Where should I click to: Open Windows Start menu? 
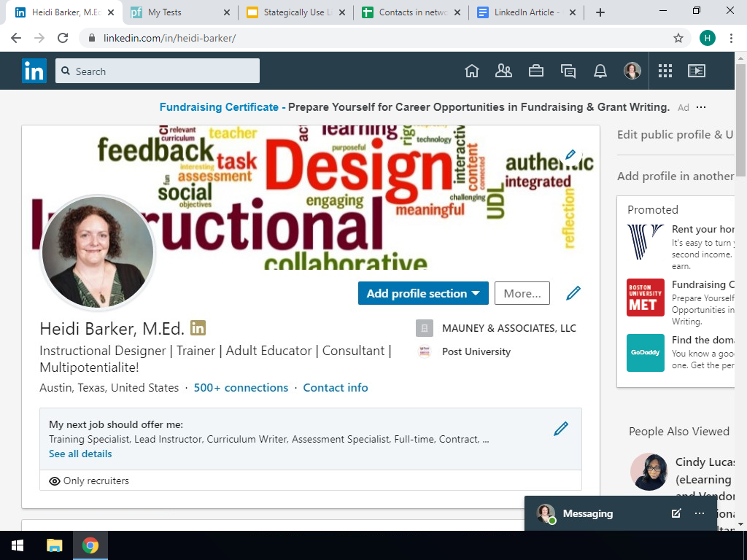click(18, 545)
